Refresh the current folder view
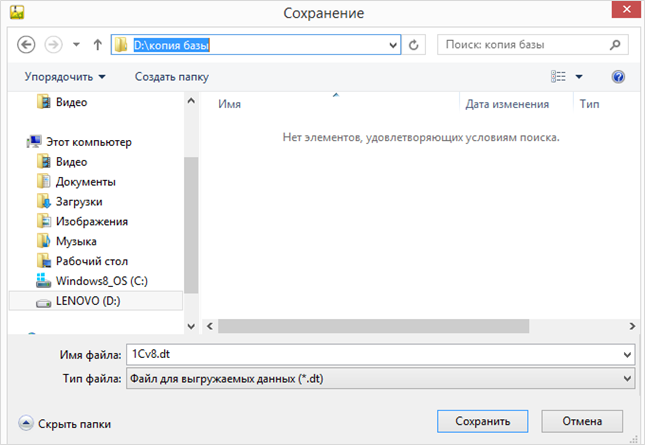The width and height of the screenshot is (645, 445). pos(416,45)
